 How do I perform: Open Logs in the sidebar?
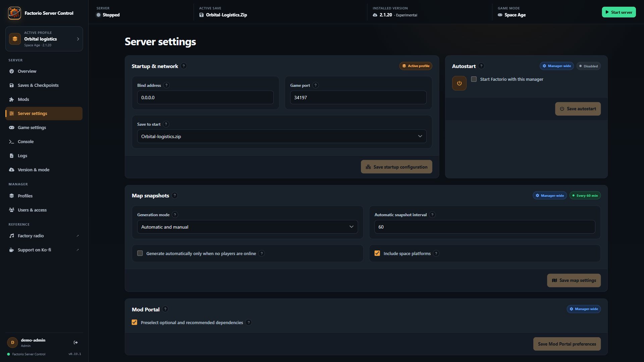click(x=44, y=156)
